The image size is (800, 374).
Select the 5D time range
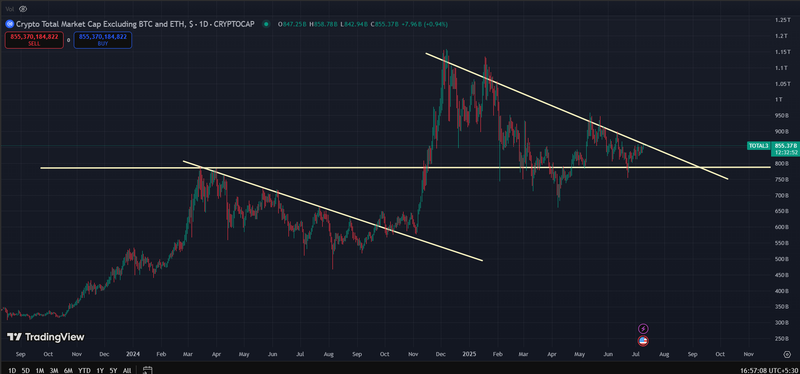pyautogui.click(x=26, y=370)
